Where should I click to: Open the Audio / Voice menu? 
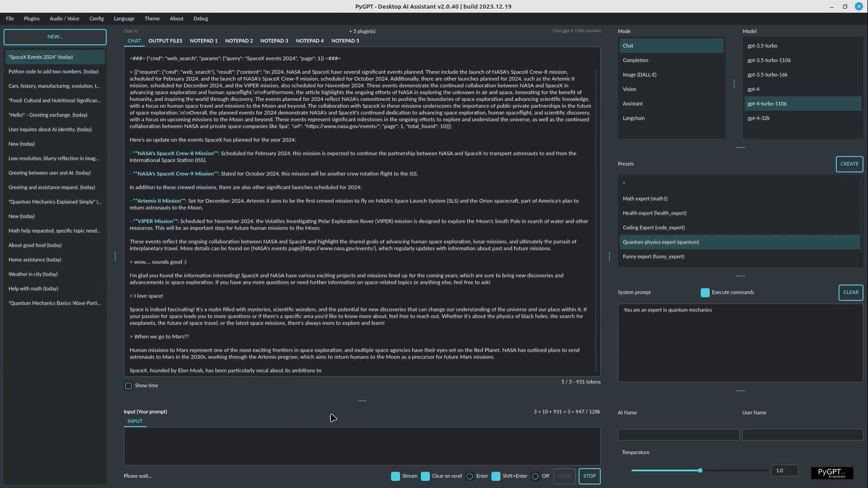click(65, 19)
